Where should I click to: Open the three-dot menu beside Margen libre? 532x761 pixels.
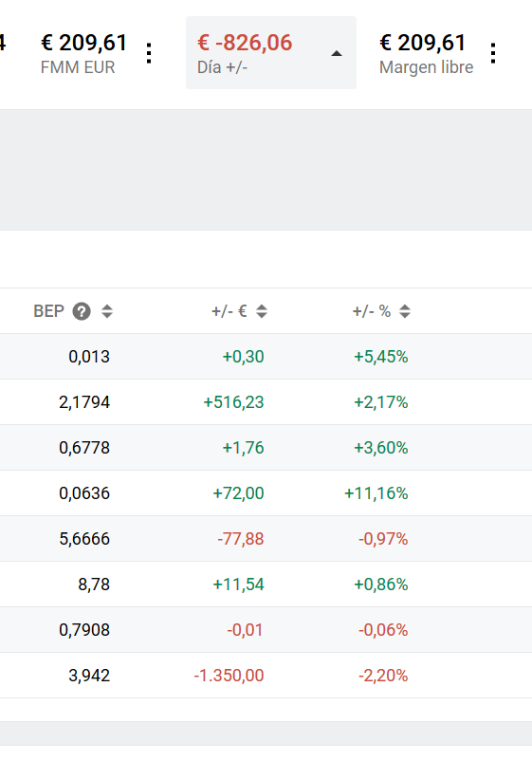point(493,53)
